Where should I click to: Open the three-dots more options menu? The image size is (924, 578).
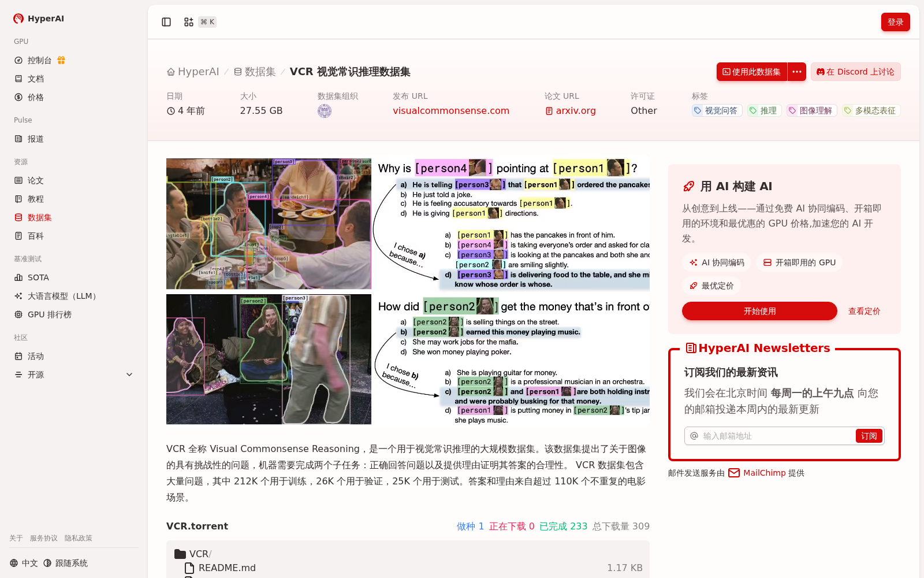(x=797, y=72)
